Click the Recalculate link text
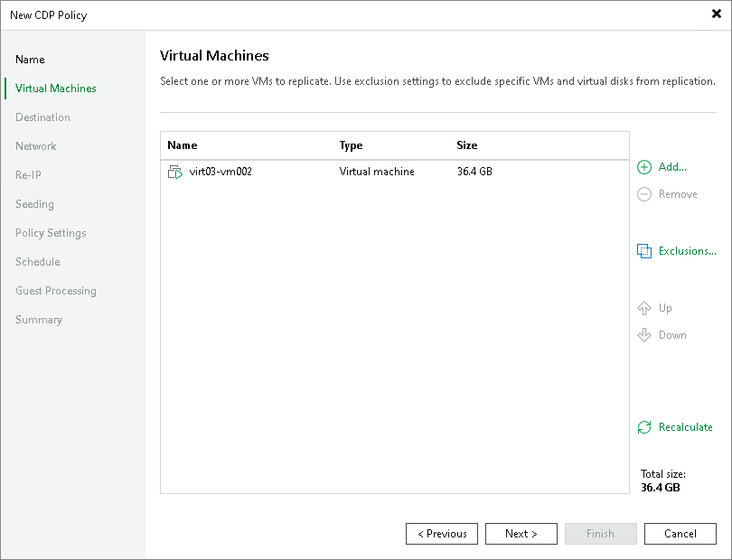 (685, 427)
